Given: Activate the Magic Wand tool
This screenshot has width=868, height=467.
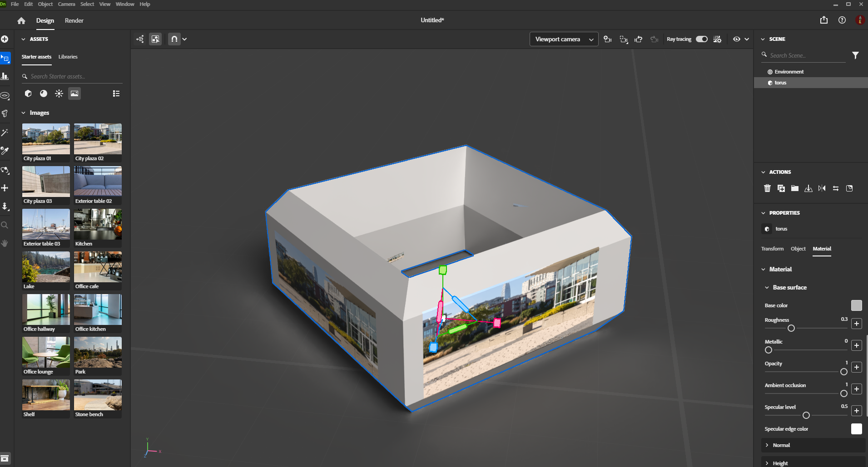Looking at the screenshot, I should pyautogui.click(x=5, y=133).
